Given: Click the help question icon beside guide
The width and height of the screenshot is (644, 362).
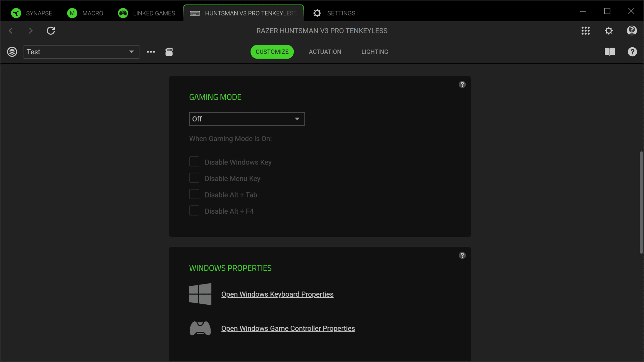Looking at the screenshot, I should point(632,52).
